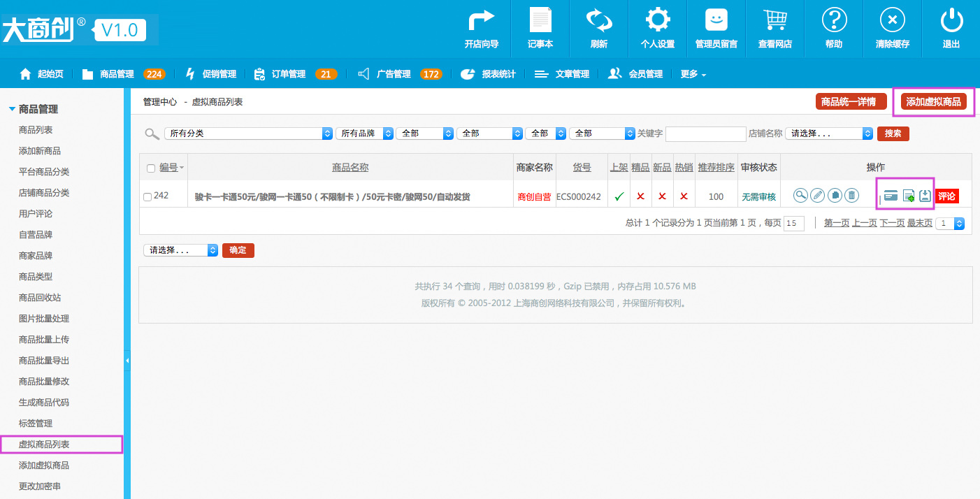Check the select-all box beside 编号
Screen dimensions: 980x499
[151, 168]
